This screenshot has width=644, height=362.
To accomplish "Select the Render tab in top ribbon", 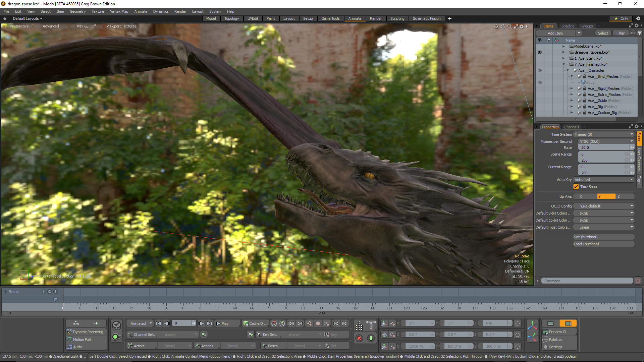I will (x=376, y=18).
